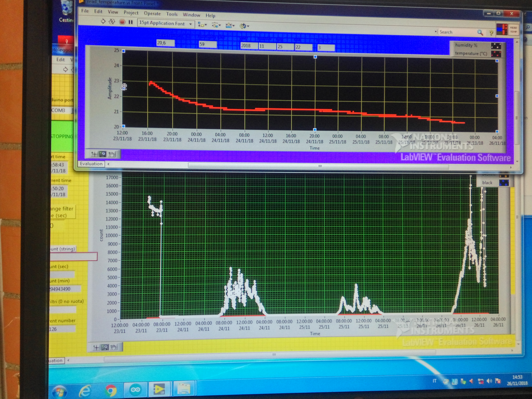The width and height of the screenshot is (532, 399).
Task: Click the search magnifier icon
Action: tap(480, 32)
